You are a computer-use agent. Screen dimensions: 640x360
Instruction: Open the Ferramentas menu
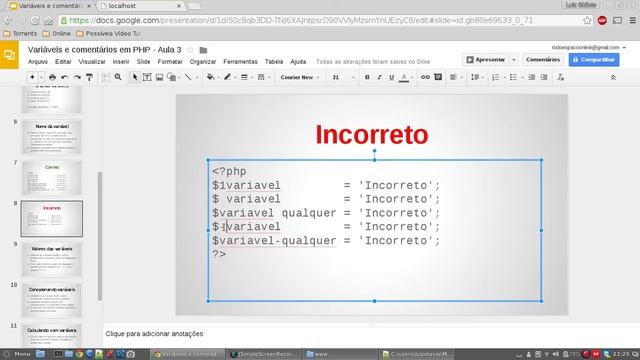(240, 62)
